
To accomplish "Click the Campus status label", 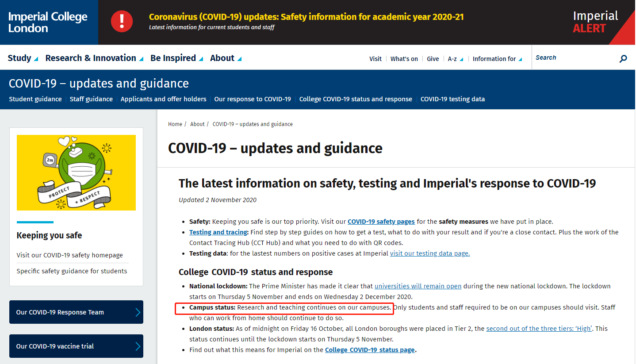I will coord(212,307).
